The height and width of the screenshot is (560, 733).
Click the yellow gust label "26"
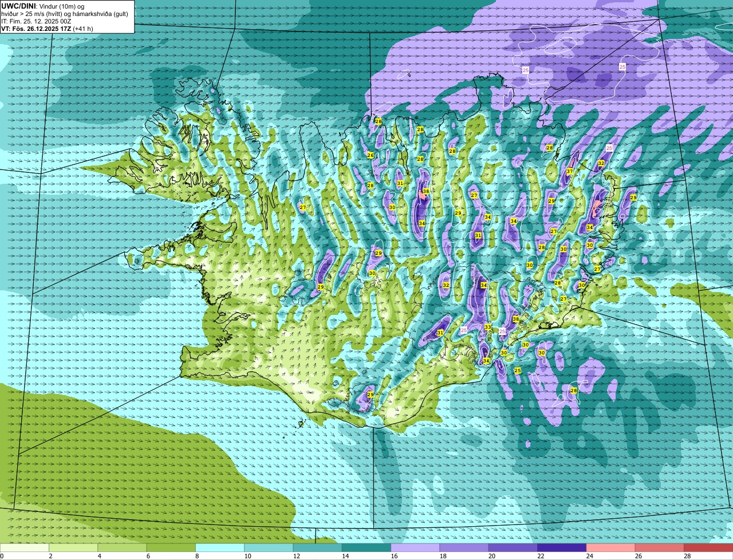(x=371, y=155)
